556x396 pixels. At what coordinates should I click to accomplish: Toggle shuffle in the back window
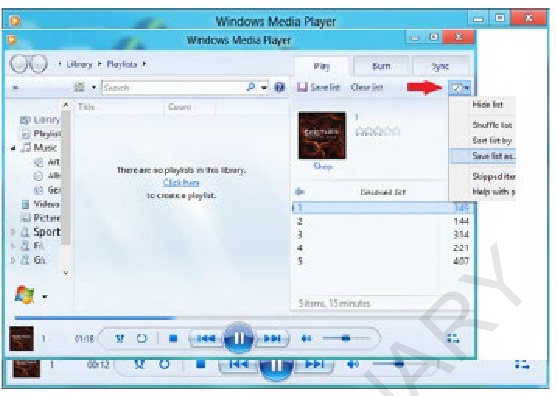[x=140, y=364]
